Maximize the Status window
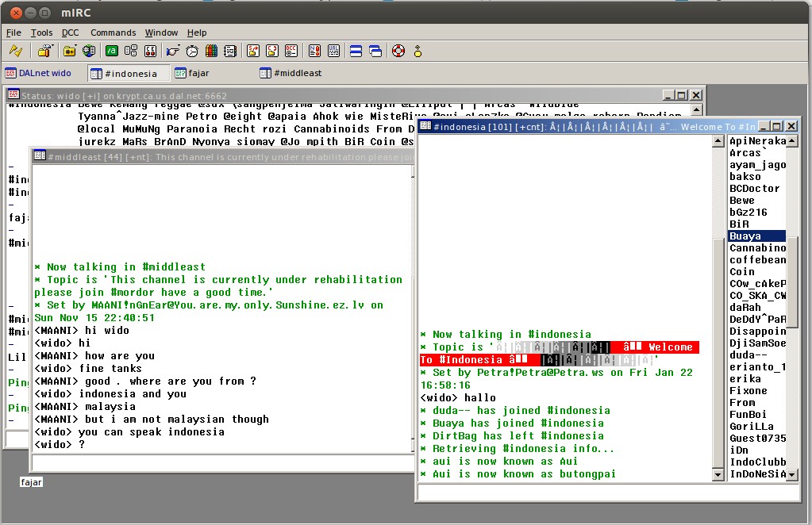Viewport: 812px width, 525px height. (682, 95)
